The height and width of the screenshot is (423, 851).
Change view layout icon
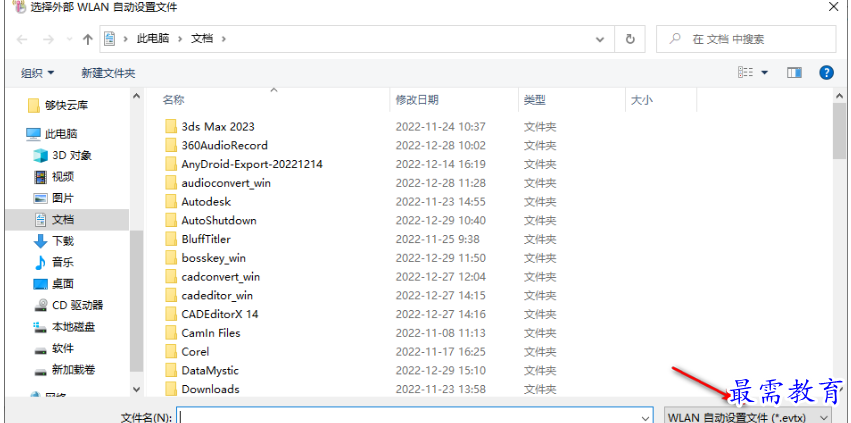[745, 72]
